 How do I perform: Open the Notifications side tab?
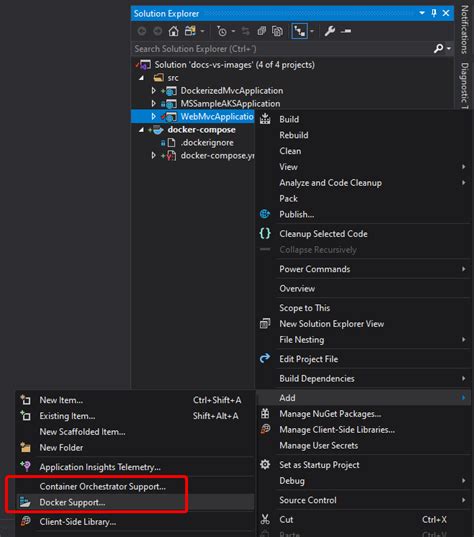[x=464, y=29]
